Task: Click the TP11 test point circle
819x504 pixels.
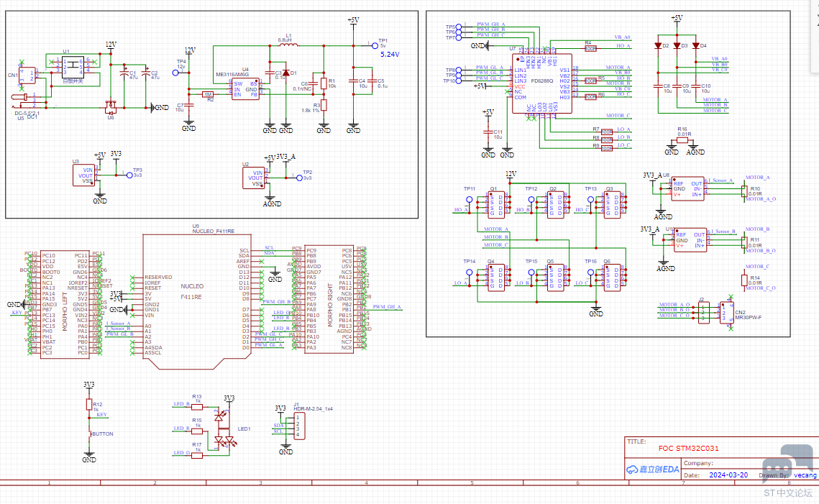Action: (469, 199)
